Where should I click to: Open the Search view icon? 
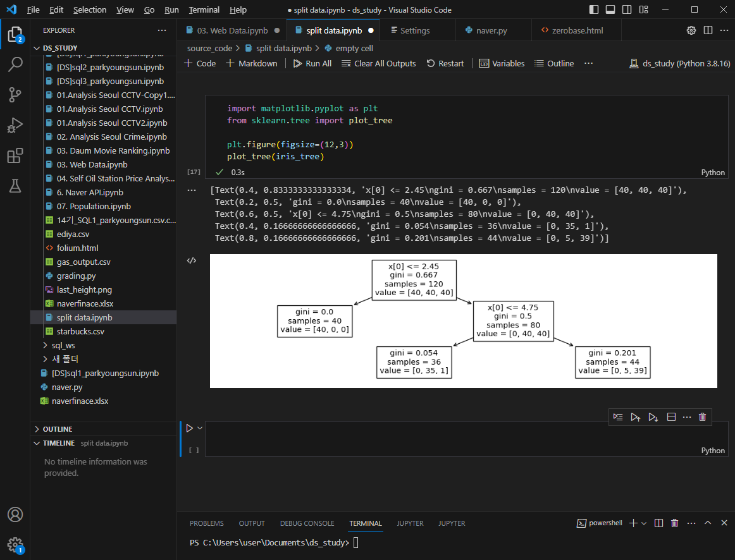click(x=15, y=64)
